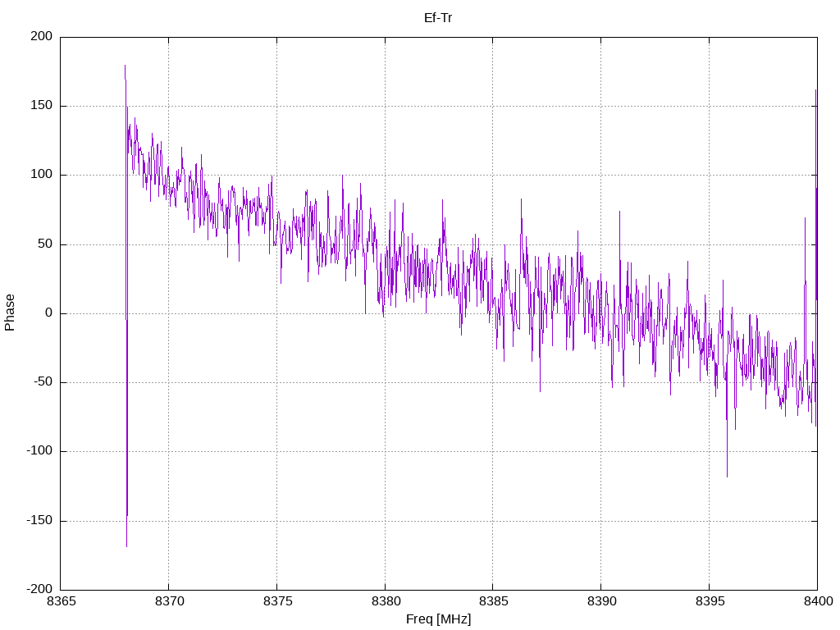Click the 8365 x-axis tick label

tap(62, 601)
